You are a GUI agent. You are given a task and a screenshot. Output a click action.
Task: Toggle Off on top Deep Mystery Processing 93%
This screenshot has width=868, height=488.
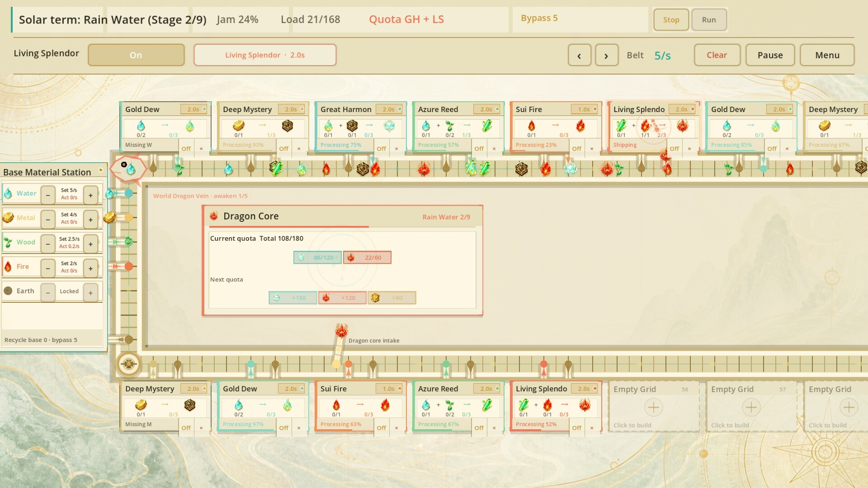coord(284,148)
